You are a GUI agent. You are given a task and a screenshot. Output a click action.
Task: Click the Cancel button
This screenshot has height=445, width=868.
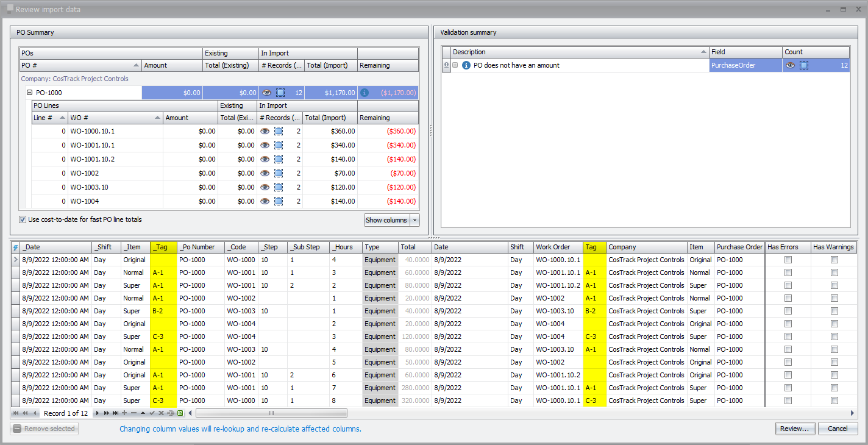point(838,429)
